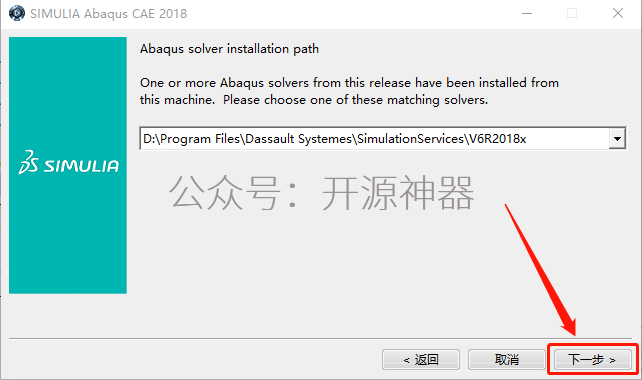Image resolution: width=642 pixels, height=380 pixels.
Task: Click the 'Please choose one of these matching solvers' line
Action: pos(355,100)
